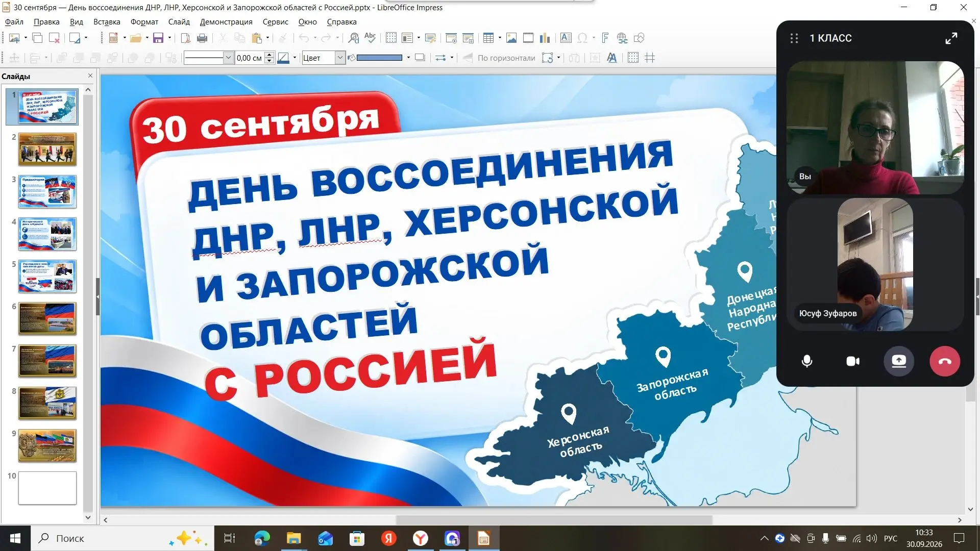980x551 pixels.
Task: End the call with red button
Action: 945,361
